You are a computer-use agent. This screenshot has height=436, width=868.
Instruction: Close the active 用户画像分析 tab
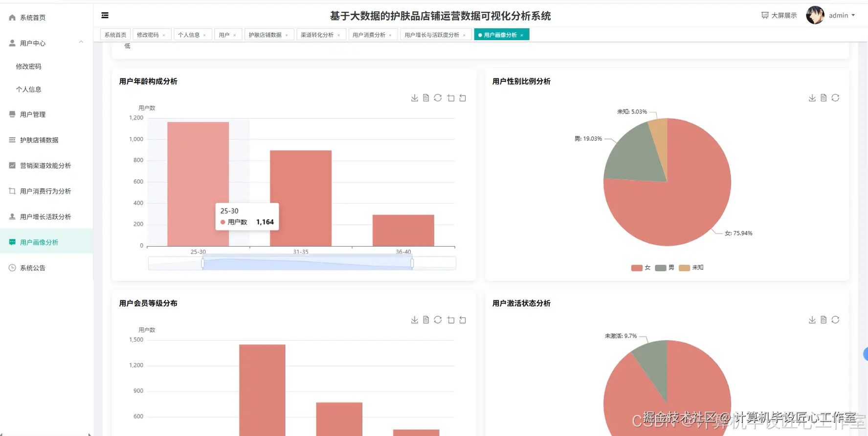point(522,35)
